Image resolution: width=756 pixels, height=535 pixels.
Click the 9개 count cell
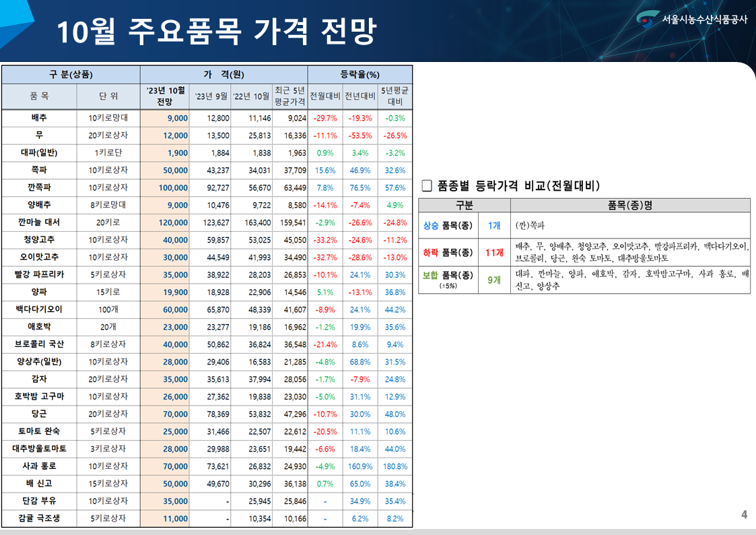(x=494, y=280)
